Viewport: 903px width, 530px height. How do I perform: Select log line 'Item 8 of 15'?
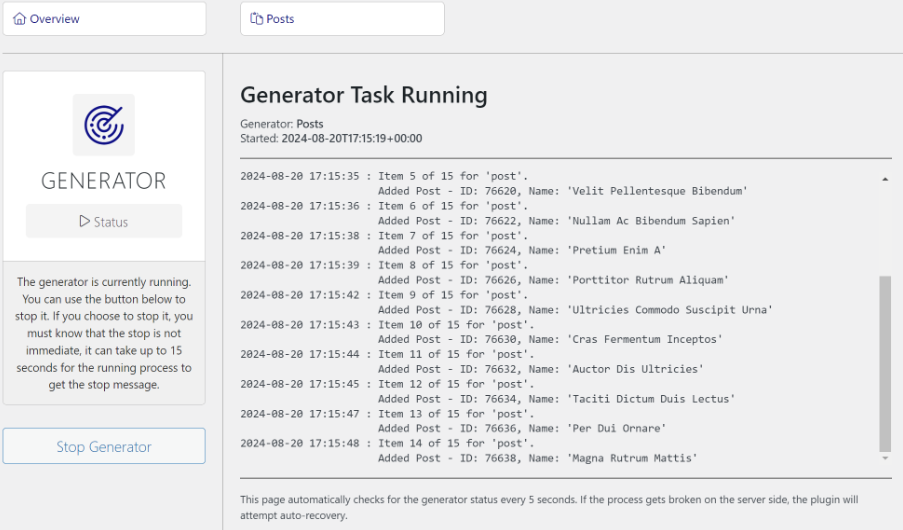[384, 265]
